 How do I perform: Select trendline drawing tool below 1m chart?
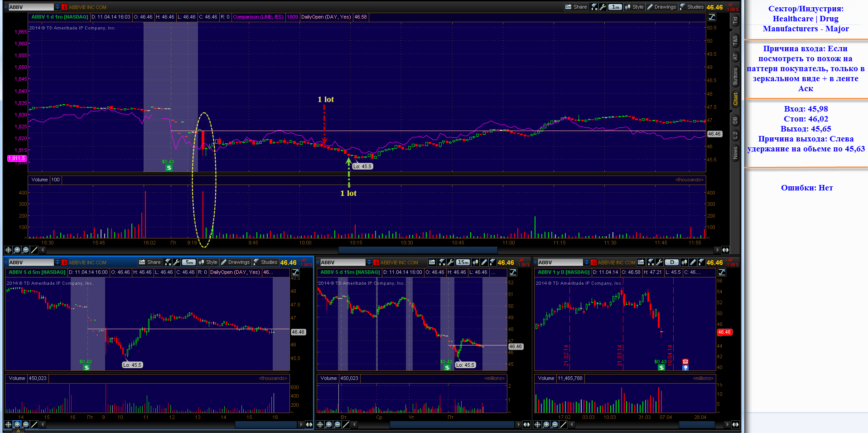34,250
